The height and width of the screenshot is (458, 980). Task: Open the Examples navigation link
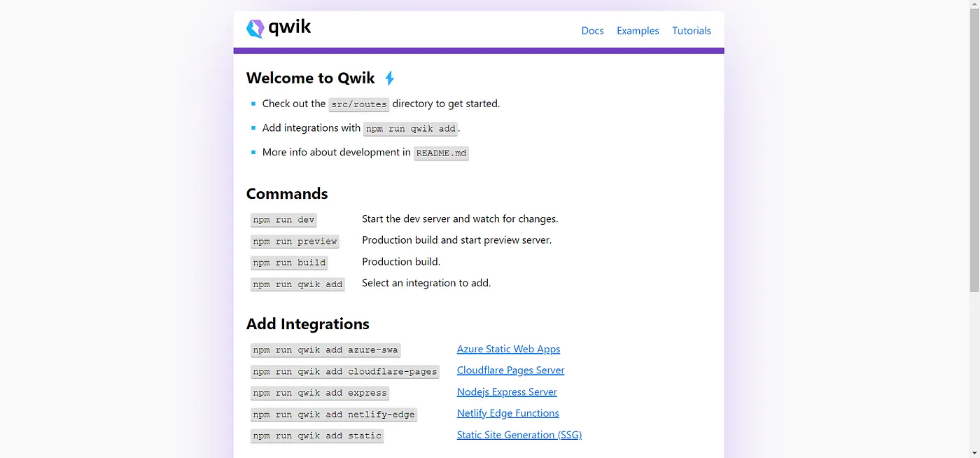(x=638, y=30)
